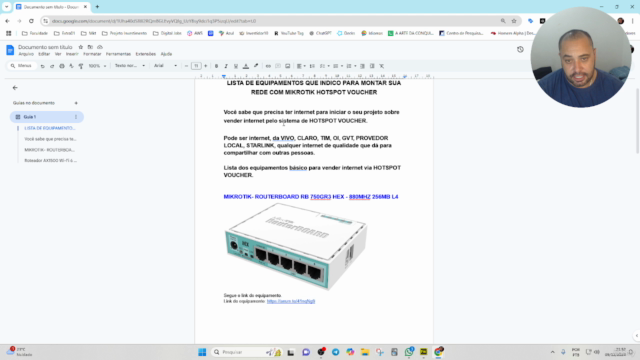Increase font size

tap(206, 66)
